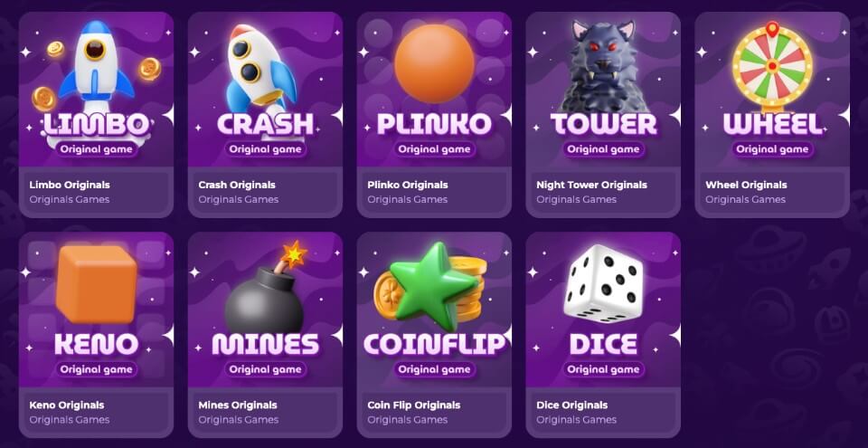Image resolution: width=868 pixels, height=448 pixels.
Task: Pick the green star Coinflip icon
Action: click(430, 286)
